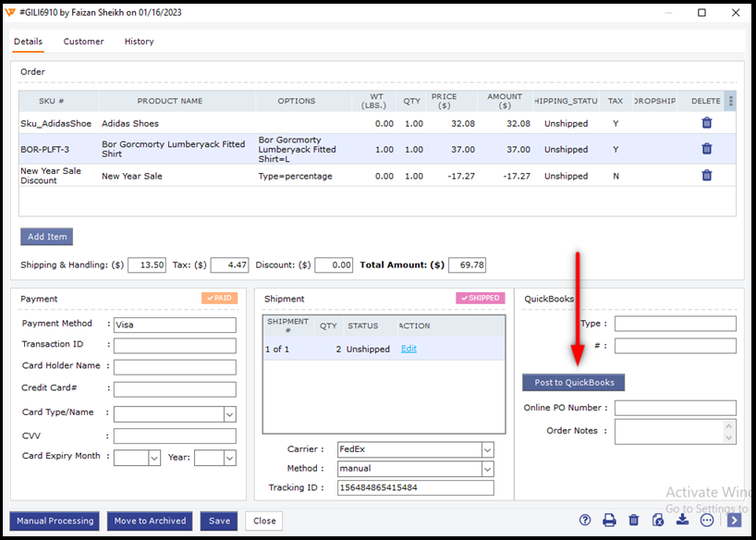Open the Card Expiry Month dropdown
Image resolution: width=756 pixels, height=540 pixels.
click(x=153, y=458)
